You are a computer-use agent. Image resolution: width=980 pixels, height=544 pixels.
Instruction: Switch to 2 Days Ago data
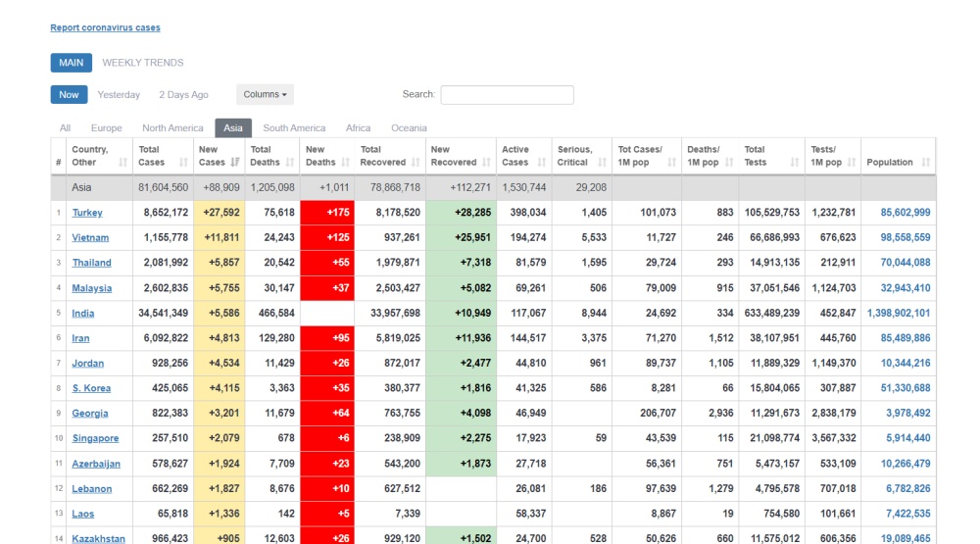[x=183, y=95]
